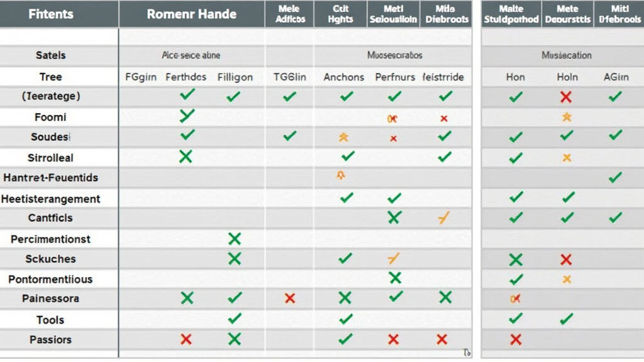The image size is (644, 362).
Task: Click the Anchons sub-column heading
Action: pyautogui.click(x=344, y=77)
